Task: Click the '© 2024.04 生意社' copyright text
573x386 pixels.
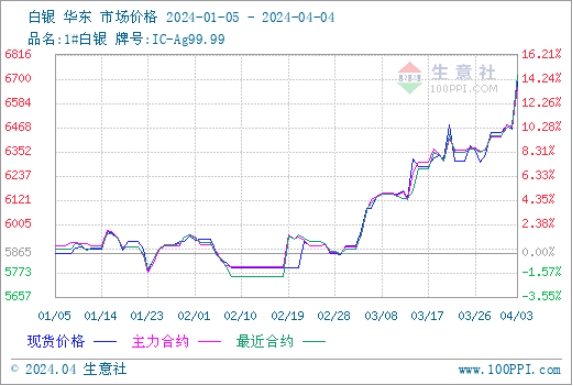Action: tap(69, 369)
